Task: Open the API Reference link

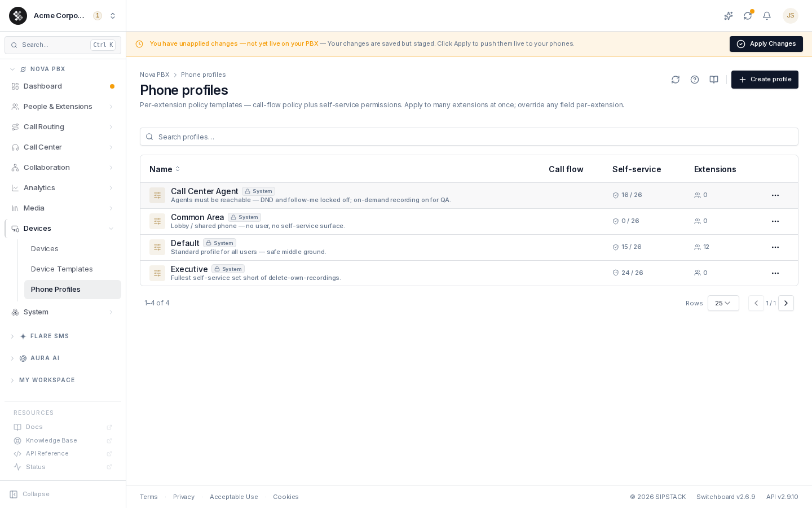Action: (63, 454)
